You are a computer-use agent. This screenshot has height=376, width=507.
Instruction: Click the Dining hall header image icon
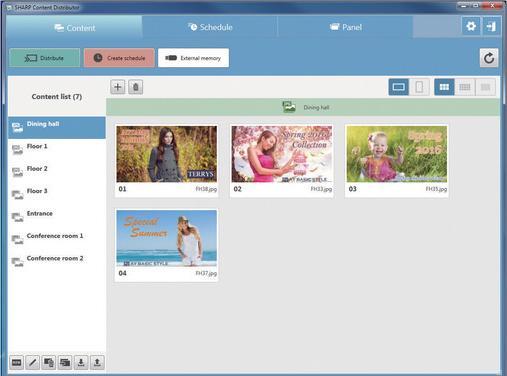pos(289,107)
